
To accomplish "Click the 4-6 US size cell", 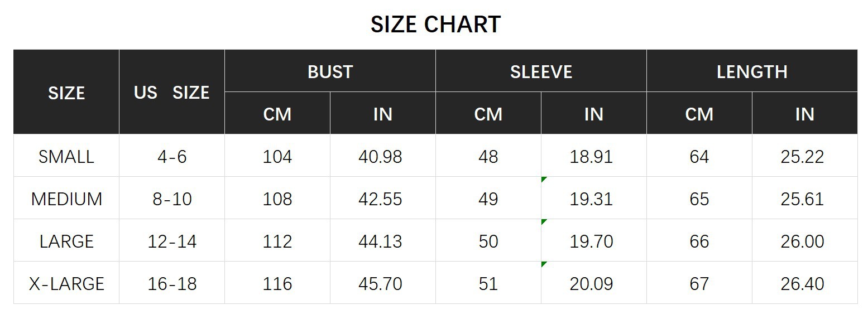I will (x=172, y=156).
